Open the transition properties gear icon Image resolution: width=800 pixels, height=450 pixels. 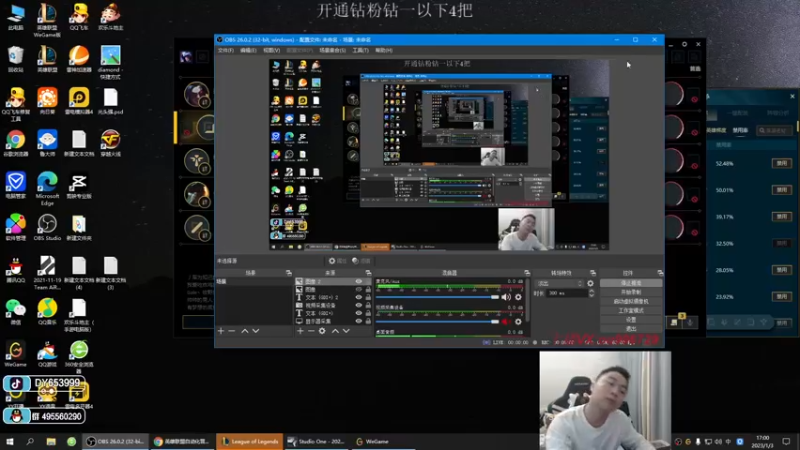[x=590, y=283]
